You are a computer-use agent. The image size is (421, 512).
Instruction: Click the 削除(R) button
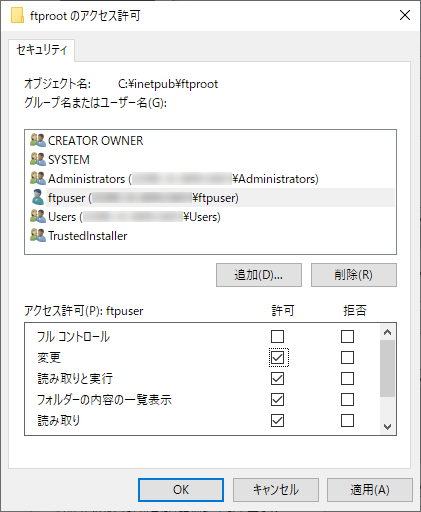[354, 275]
